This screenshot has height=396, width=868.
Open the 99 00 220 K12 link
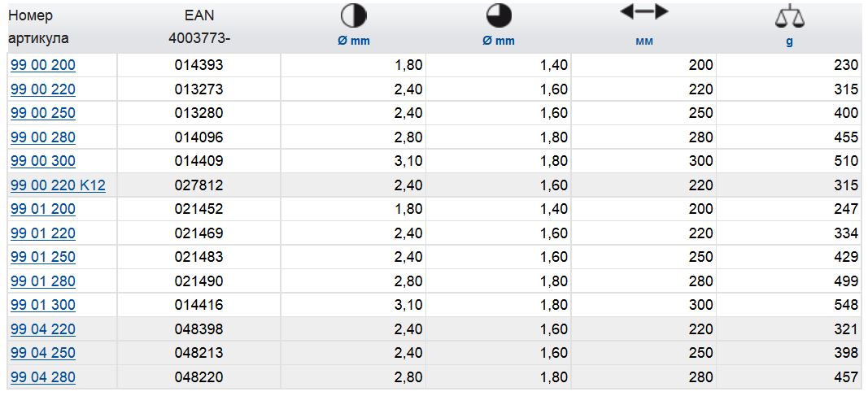(58, 185)
